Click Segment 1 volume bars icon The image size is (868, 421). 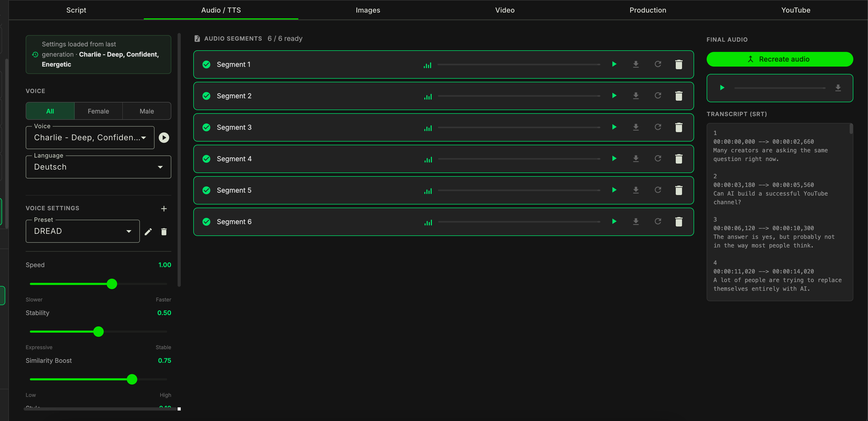[x=427, y=65]
